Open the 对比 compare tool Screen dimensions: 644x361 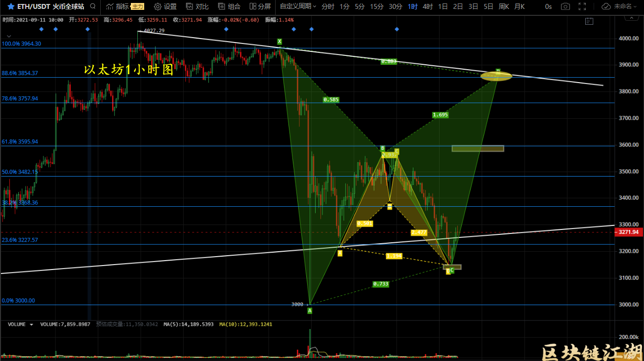point(197,6)
